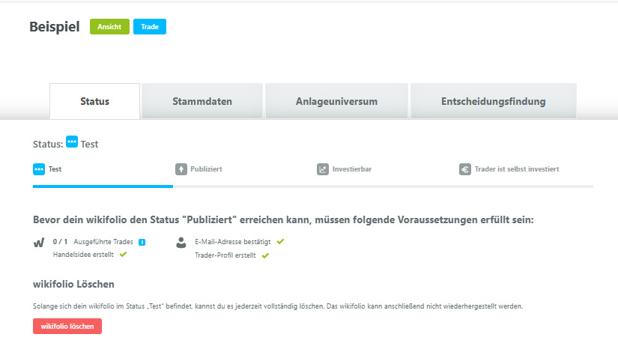
Task: Click the red wikifolio löschen button
Action: coord(67,327)
